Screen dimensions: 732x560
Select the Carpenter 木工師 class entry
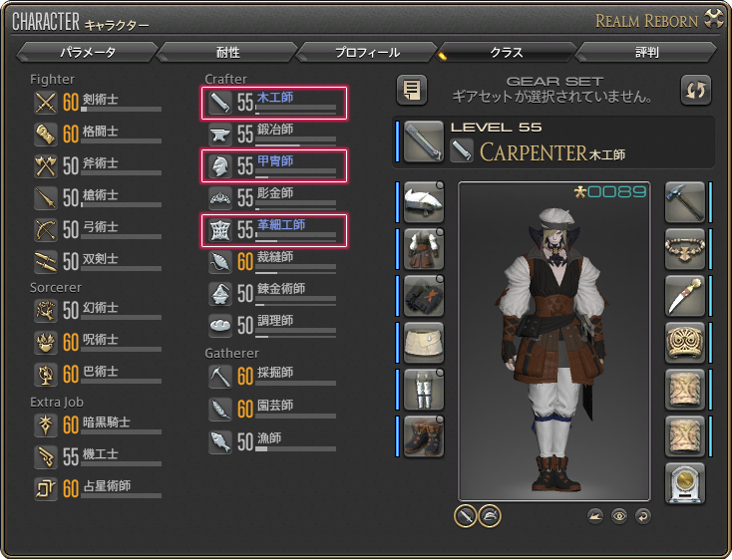click(274, 103)
